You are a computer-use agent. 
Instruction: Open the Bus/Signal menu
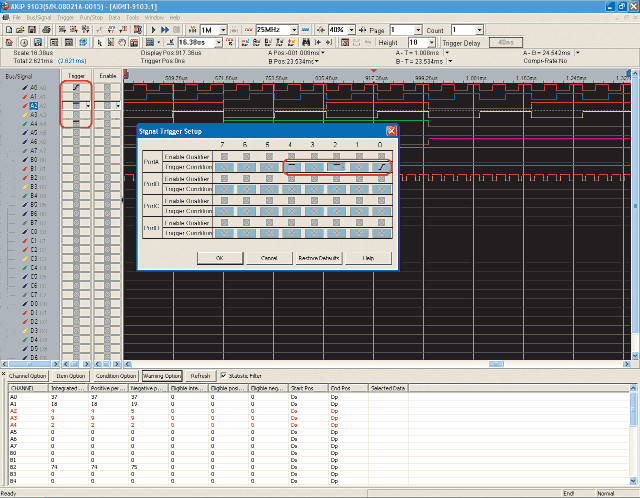[x=40, y=18]
